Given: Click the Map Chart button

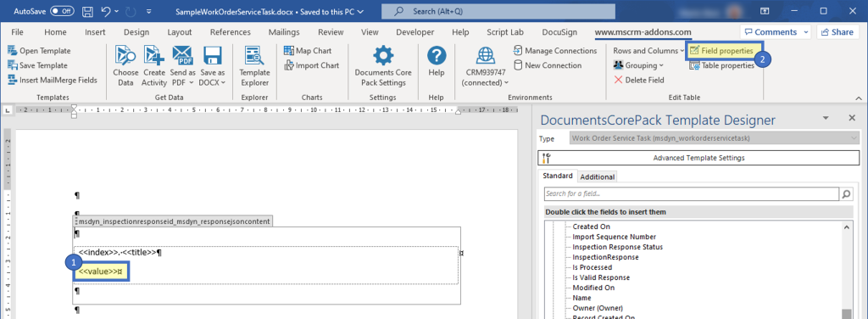Looking at the screenshot, I should coord(308,51).
